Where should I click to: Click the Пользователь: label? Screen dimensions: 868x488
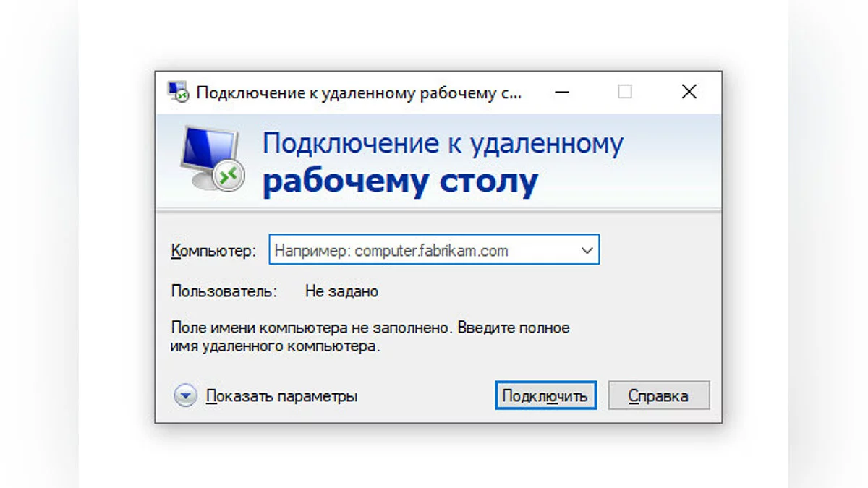[224, 292]
